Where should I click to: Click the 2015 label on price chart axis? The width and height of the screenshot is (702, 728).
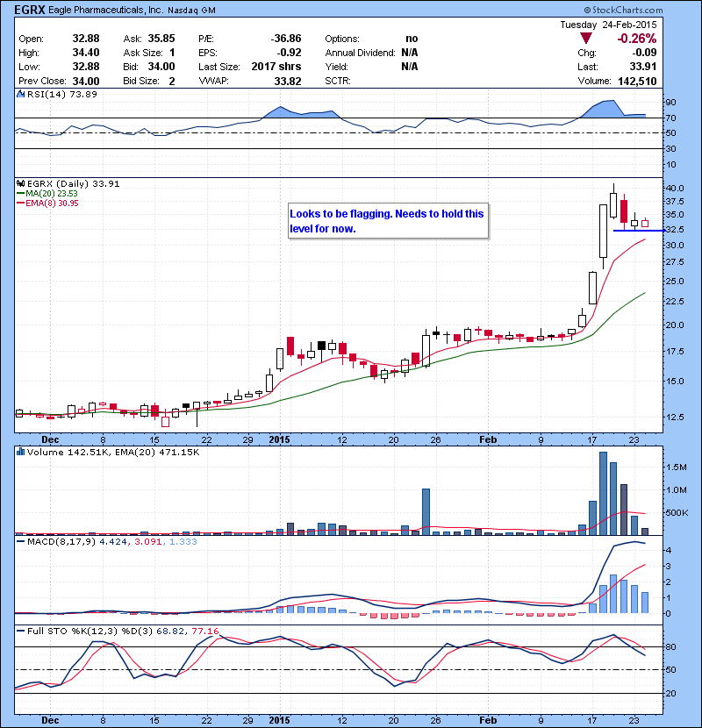coord(279,439)
